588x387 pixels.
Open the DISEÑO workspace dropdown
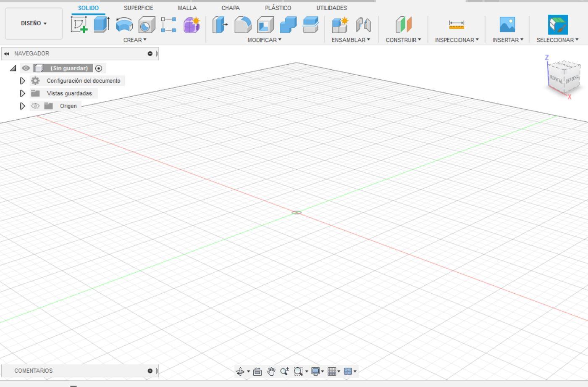(34, 24)
